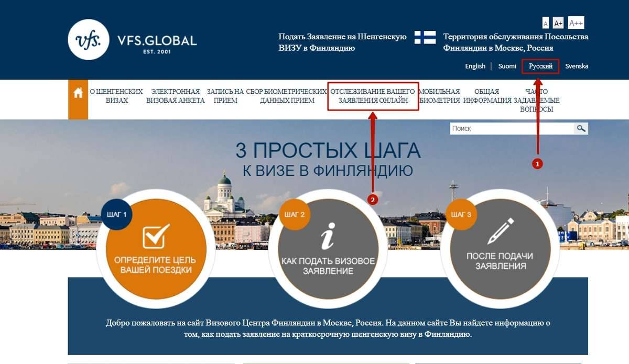The image size is (629, 364).
Task: Click the Поиск search input field
Action: click(512, 128)
